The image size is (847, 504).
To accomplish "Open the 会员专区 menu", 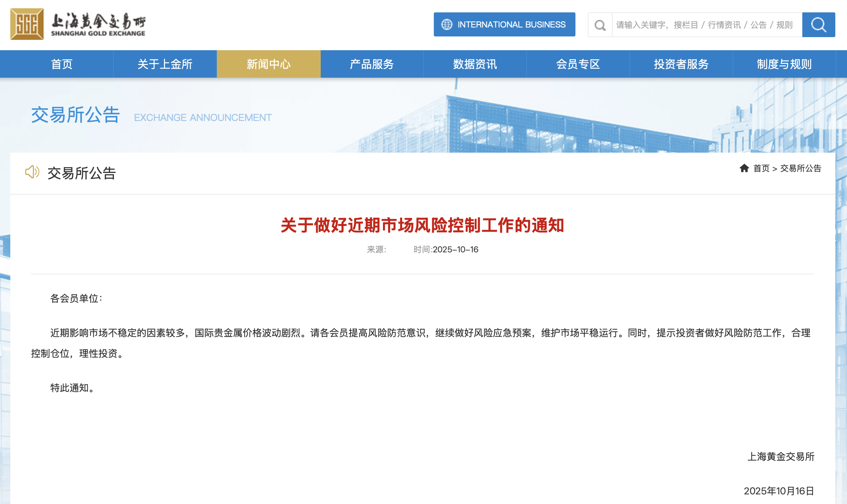I will tap(578, 64).
